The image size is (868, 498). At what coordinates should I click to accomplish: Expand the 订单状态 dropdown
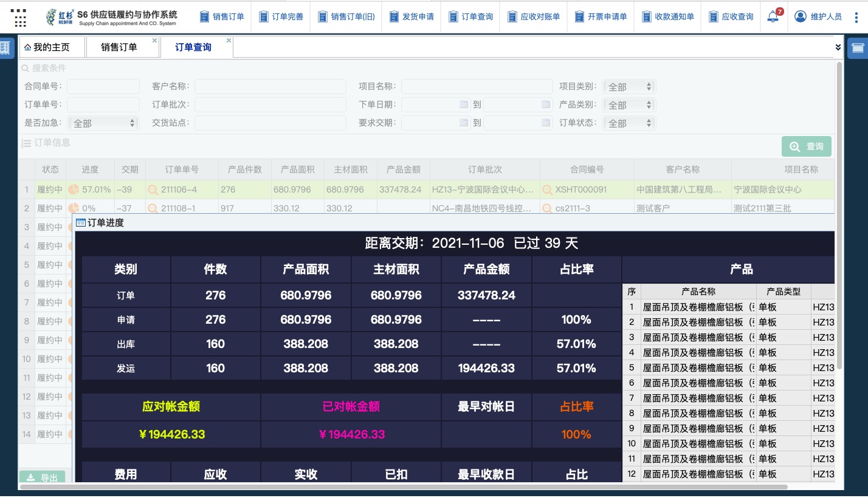[629, 123]
